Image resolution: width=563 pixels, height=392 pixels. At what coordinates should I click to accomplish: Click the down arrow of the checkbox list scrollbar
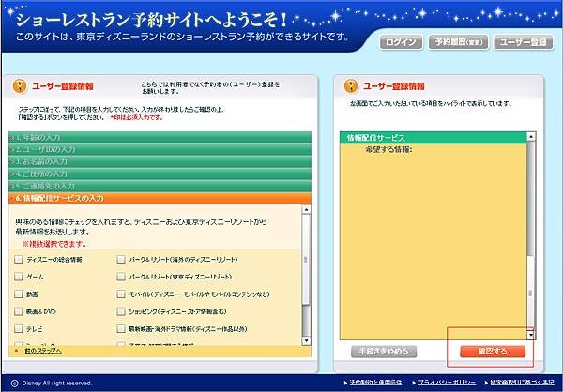point(306,340)
